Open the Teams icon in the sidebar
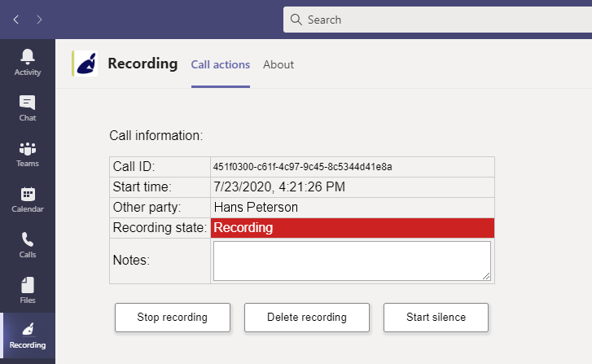Image resolution: width=592 pixels, height=364 pixels. click(28, 149)
